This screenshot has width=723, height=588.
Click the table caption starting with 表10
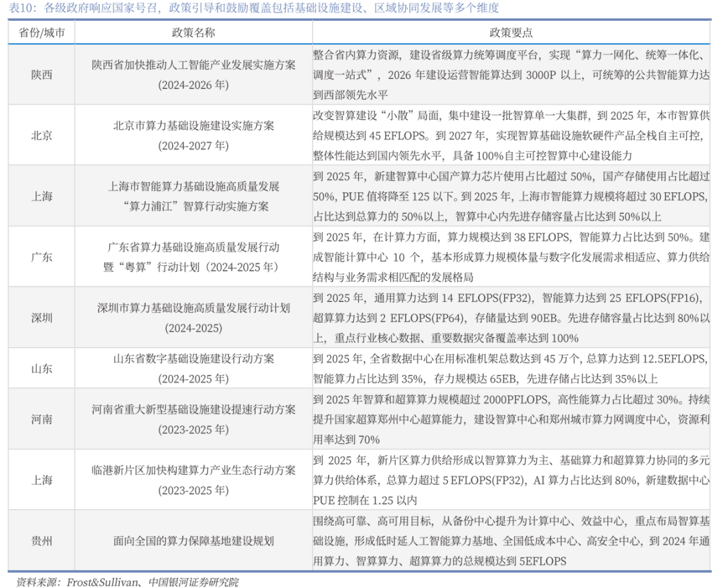(x=253, y=9)
